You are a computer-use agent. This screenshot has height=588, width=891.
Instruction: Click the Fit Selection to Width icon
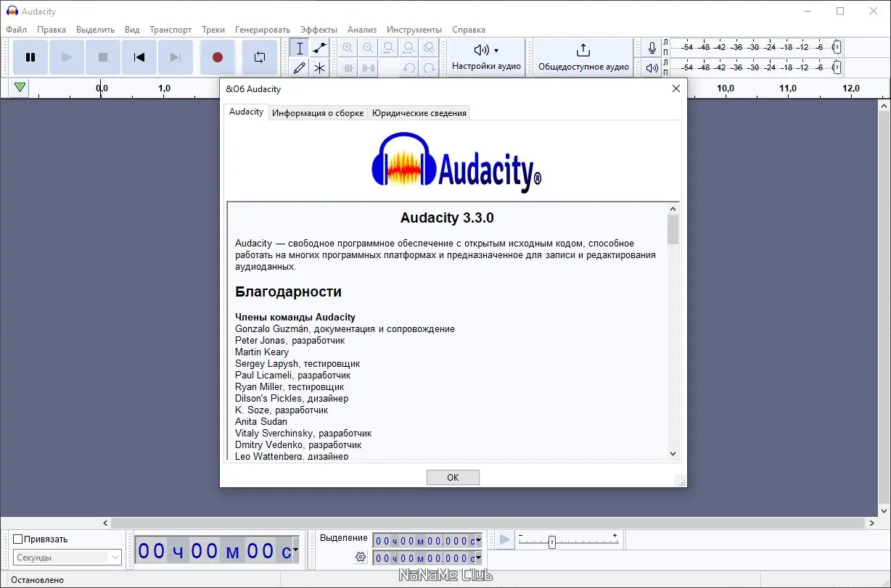(x=389, y=49)
